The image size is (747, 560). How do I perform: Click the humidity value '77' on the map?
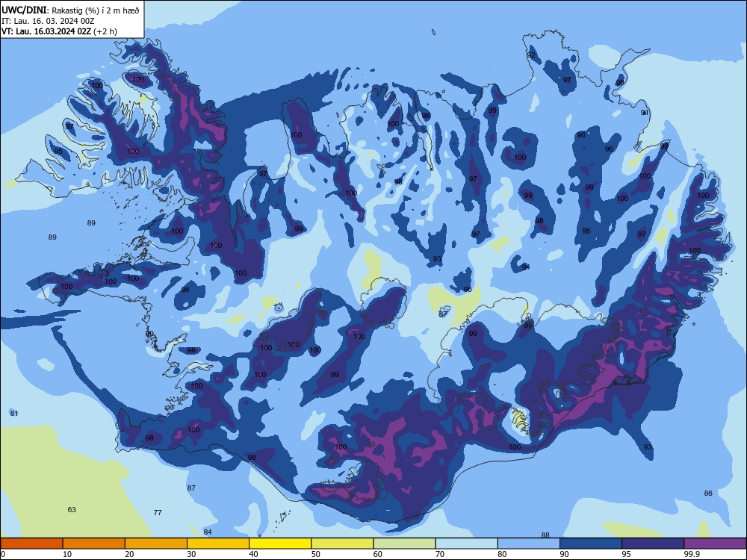pos(158,512)
